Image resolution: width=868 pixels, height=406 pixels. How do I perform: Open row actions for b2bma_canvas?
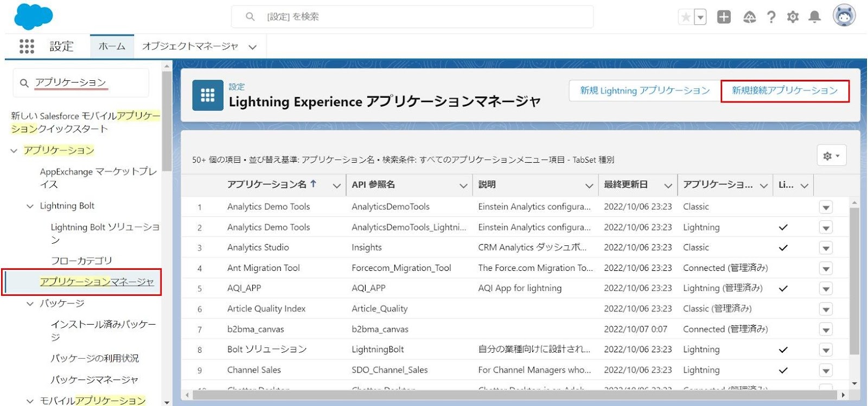tap(826, 330)
